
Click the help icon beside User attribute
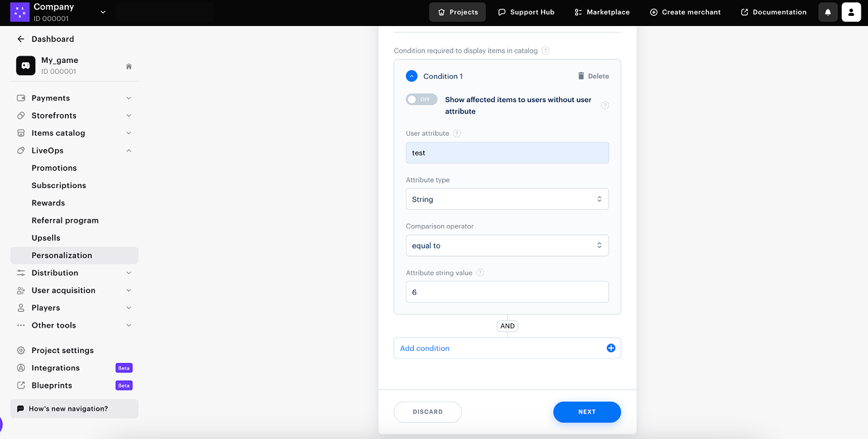tap(456, 134)
